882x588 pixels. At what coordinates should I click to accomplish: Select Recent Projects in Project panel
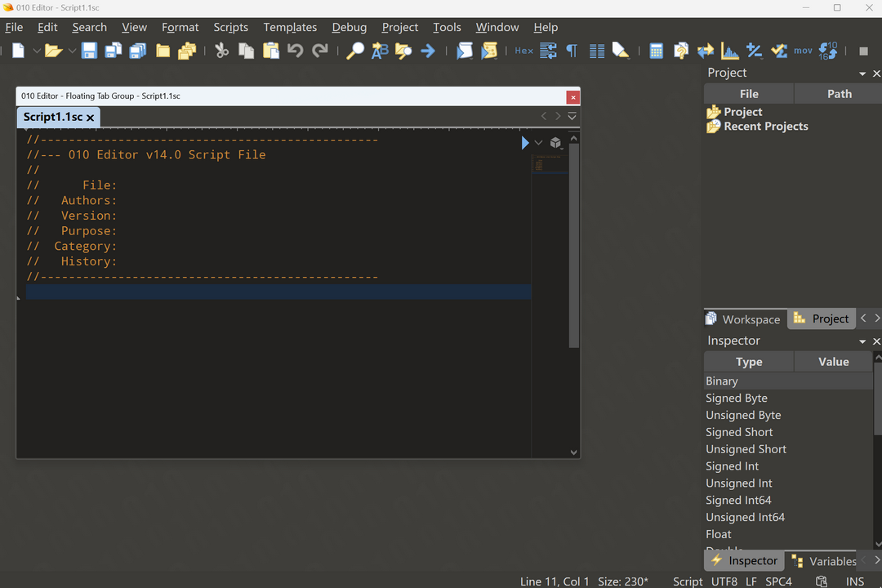pyautogui.click(x=765, y=127)
